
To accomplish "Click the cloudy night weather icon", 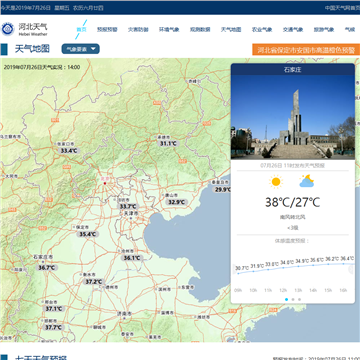I will [x=307, y=181].
